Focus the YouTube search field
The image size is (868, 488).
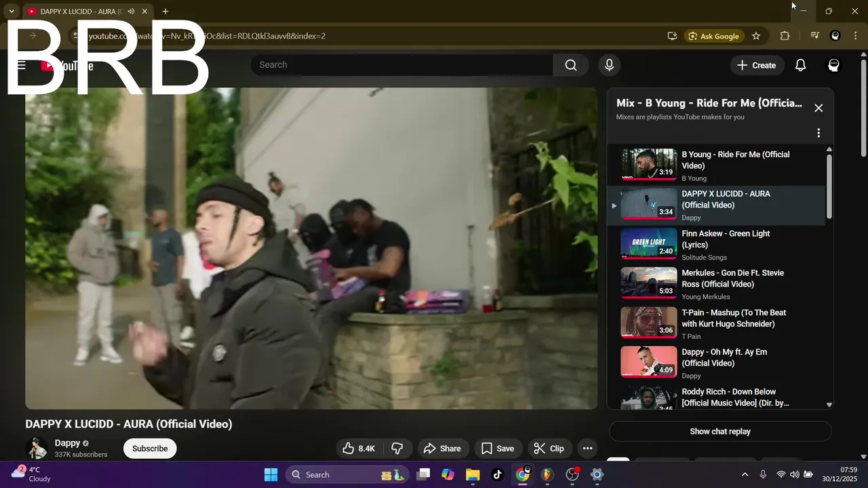click(401, 65)
